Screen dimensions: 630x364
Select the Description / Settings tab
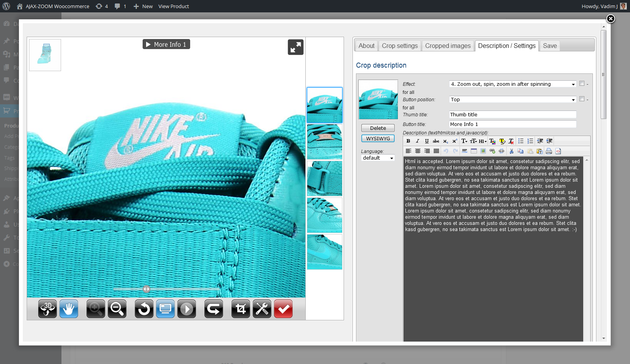[x=507, y=46]
